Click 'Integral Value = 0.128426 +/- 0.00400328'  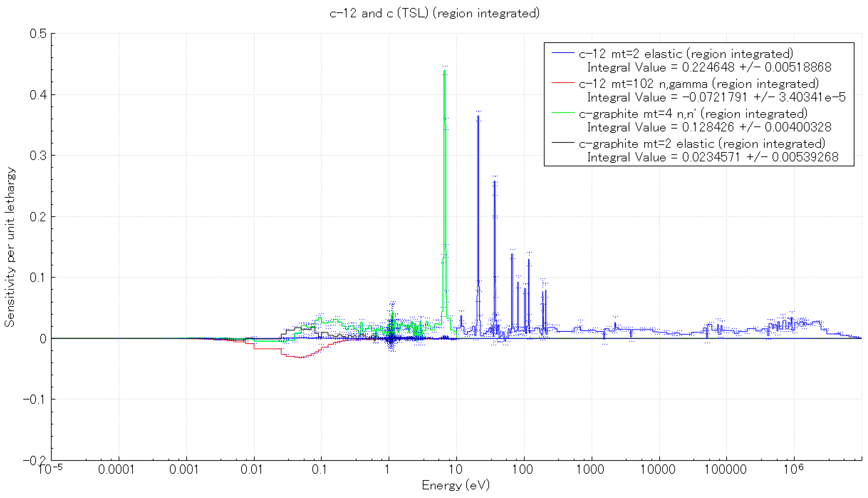coord(709,127)
